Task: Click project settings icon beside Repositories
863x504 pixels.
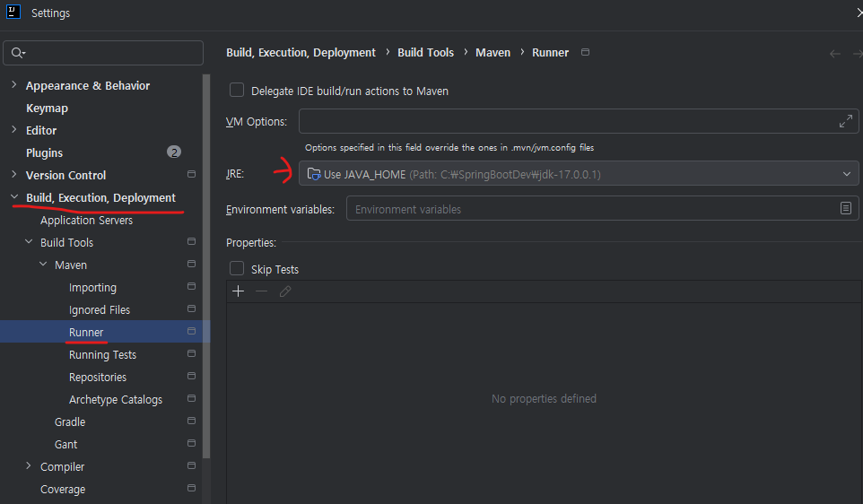Action: (x=192, y=377)
